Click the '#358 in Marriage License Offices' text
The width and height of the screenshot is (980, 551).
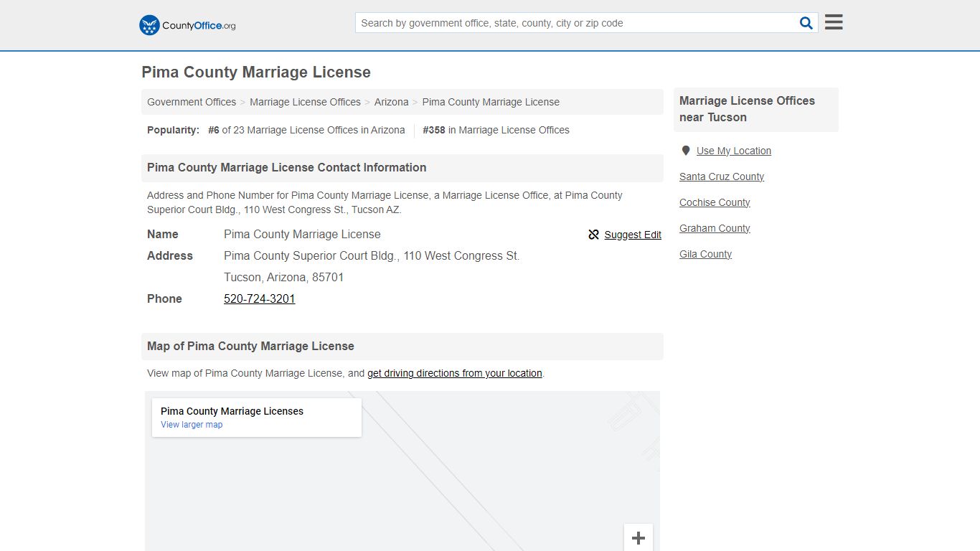coord(496,130)
